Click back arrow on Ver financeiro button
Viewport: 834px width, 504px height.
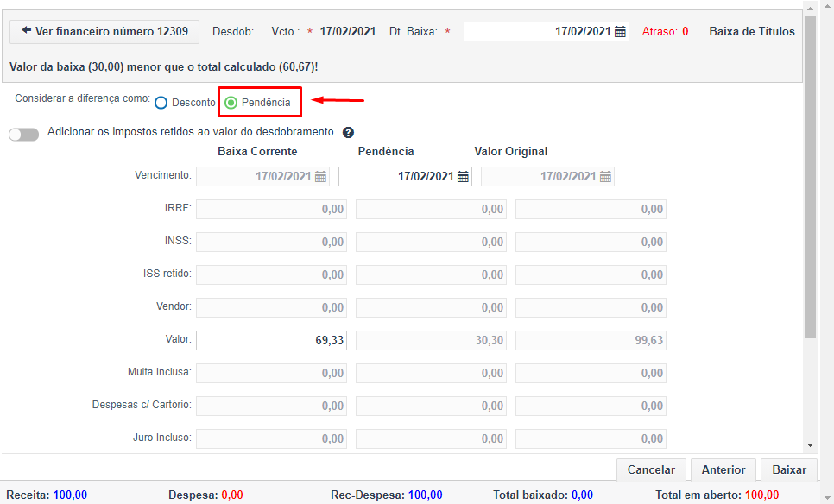(26, 30)
